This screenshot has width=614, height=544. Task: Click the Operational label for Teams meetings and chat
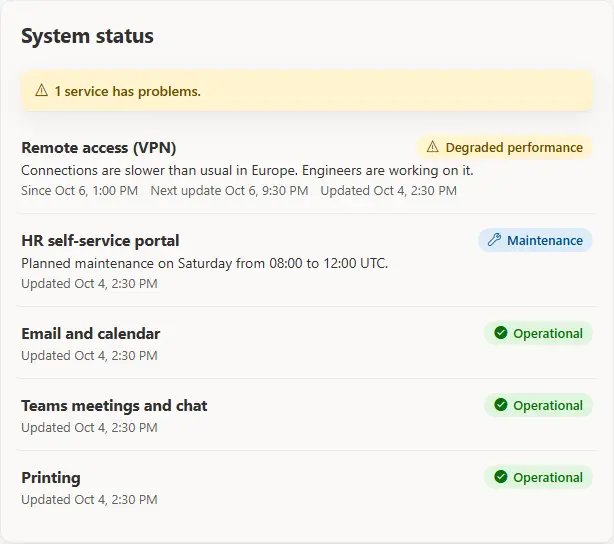548,405
